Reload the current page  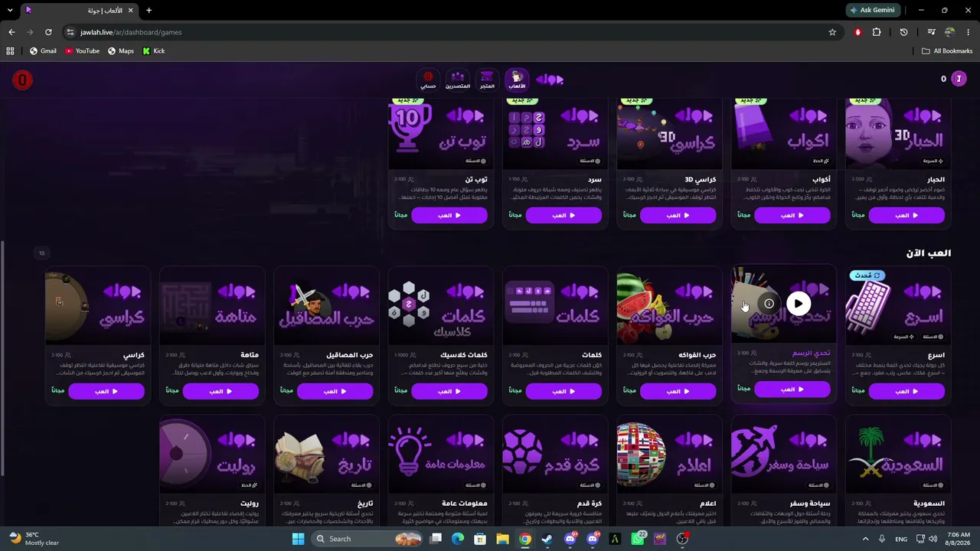[48, 32]
